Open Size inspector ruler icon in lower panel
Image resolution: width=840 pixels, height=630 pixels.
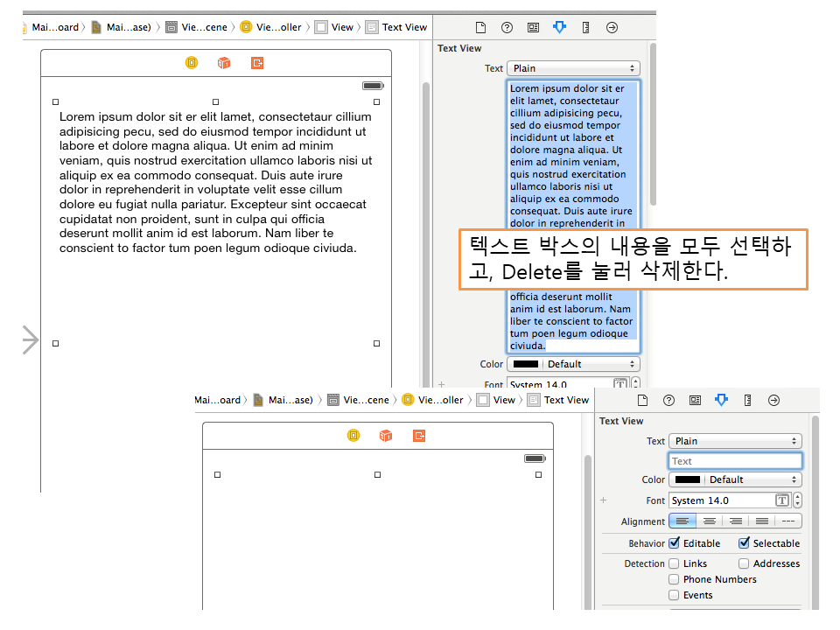(x=747, y=400)
